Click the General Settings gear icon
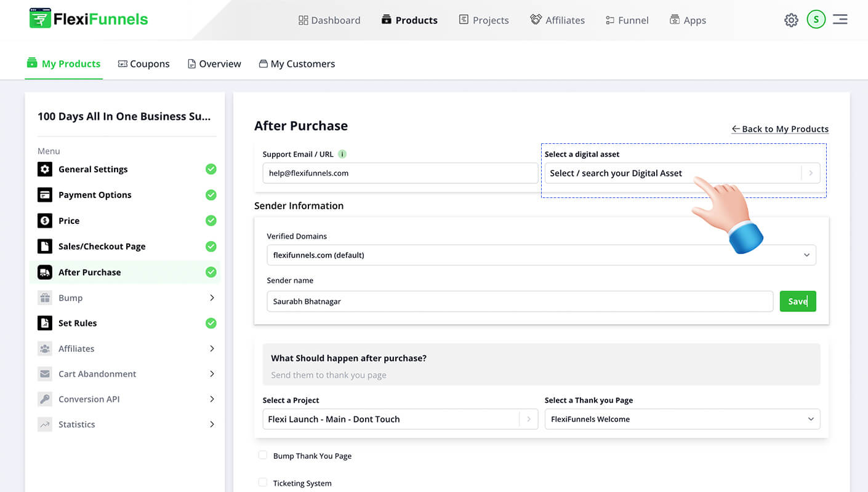The height and width of the screenshot is (492, 868). (45, 169)
